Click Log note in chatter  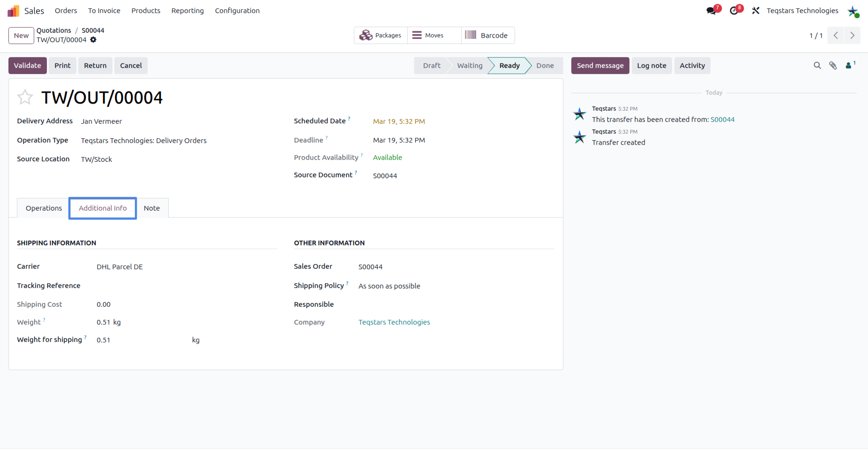[x=651, y=66]
